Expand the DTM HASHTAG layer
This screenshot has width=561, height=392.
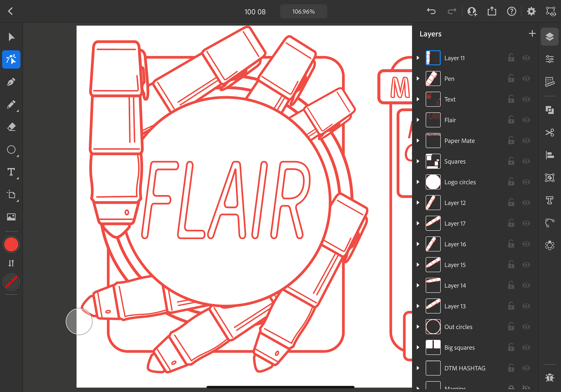pyautogui.click(x=418, y=368)
